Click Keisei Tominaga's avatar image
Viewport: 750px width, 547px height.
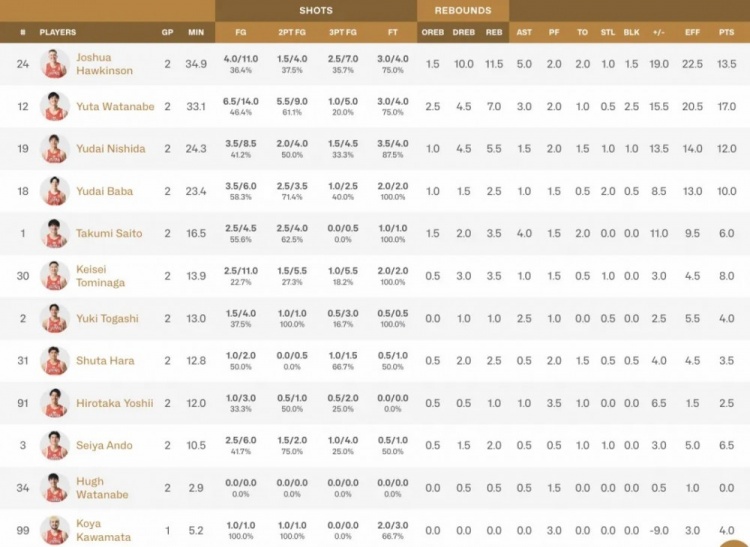point(55,276)
